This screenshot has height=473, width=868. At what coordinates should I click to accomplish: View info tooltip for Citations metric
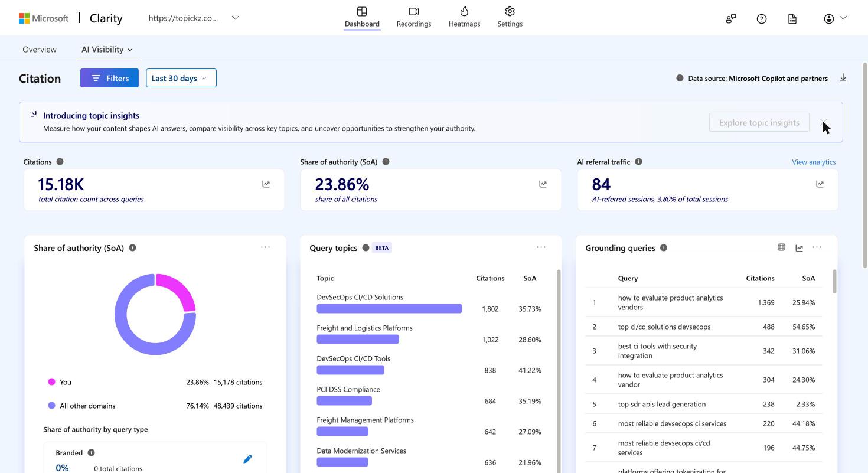coord(60,162)
